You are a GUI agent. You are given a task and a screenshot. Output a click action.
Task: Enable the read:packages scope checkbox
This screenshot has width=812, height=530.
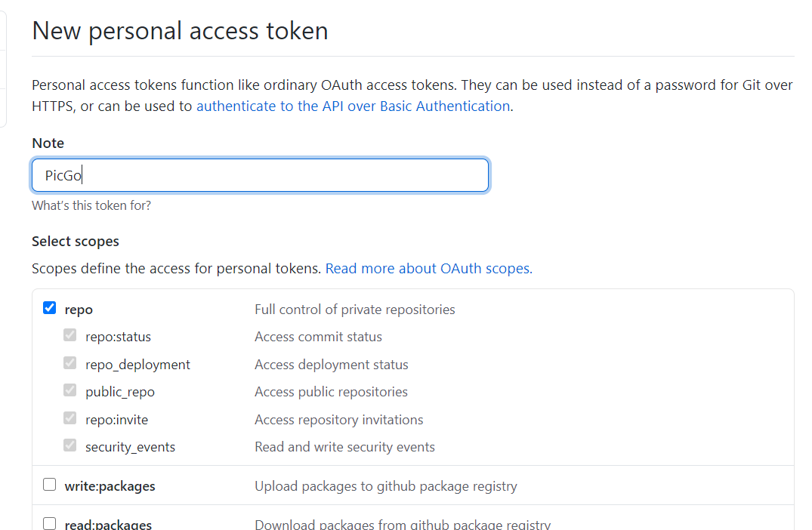pyautogui.click(x=50, y=523)
